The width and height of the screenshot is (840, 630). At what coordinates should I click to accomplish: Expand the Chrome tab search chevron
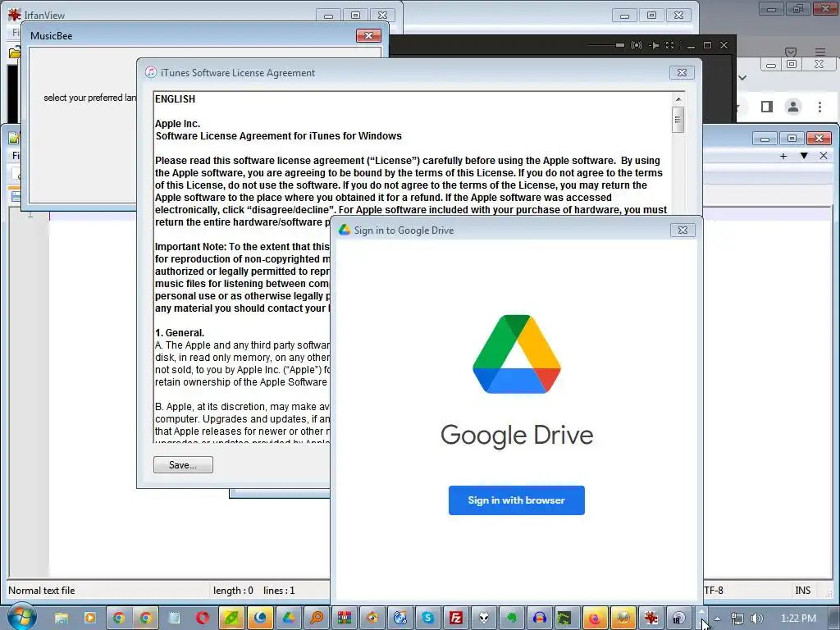click(x=742, y=78)
